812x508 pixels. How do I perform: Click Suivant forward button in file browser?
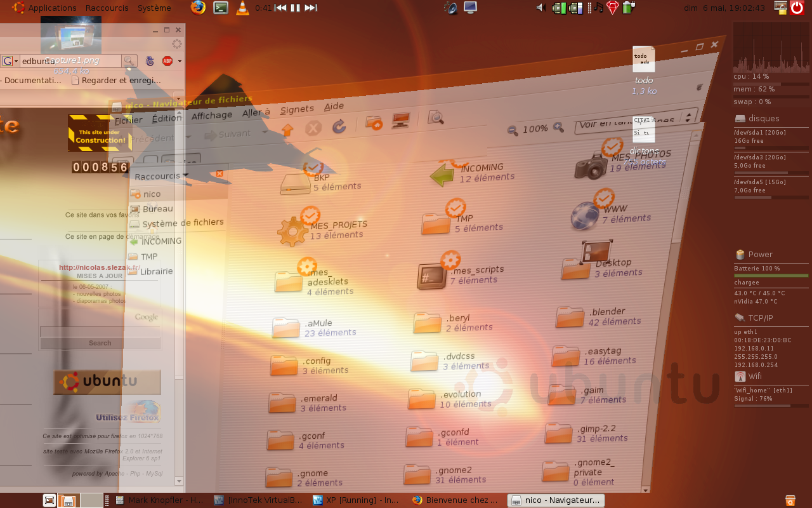pos(228,135)
